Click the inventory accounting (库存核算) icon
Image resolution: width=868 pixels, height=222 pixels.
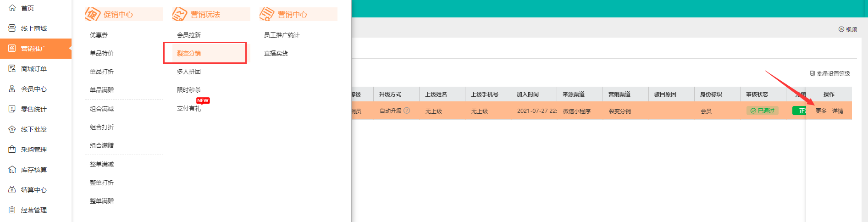[12, 170]
